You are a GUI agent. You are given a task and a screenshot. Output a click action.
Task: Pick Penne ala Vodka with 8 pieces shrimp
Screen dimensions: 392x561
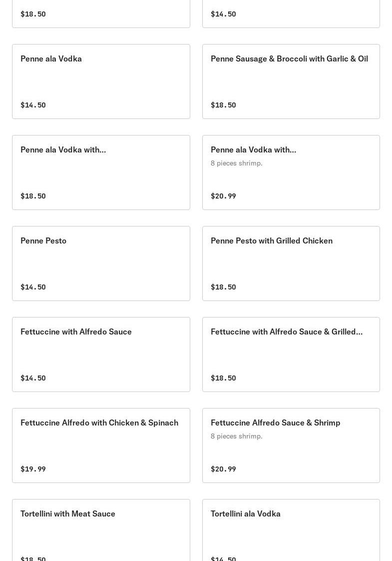click(291, 172)
